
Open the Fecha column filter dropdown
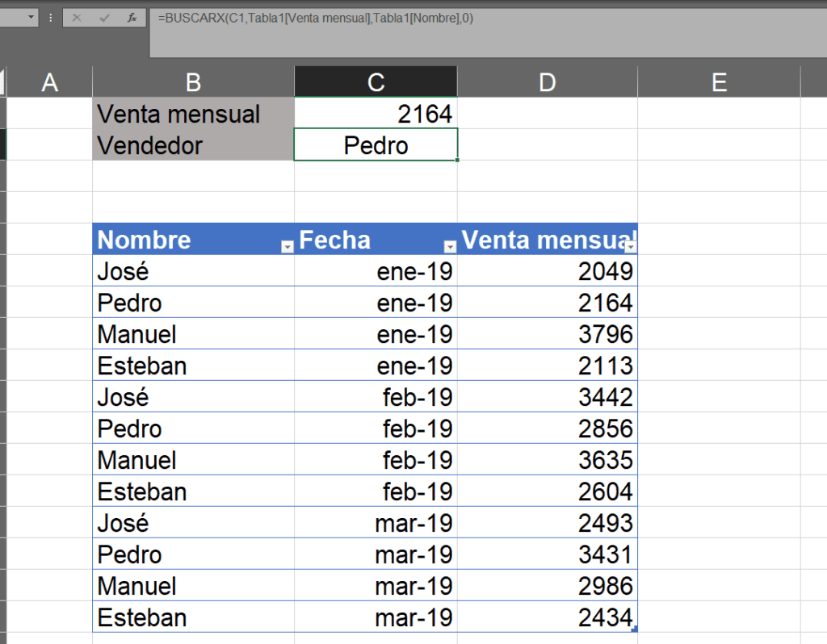coord(450,247)
